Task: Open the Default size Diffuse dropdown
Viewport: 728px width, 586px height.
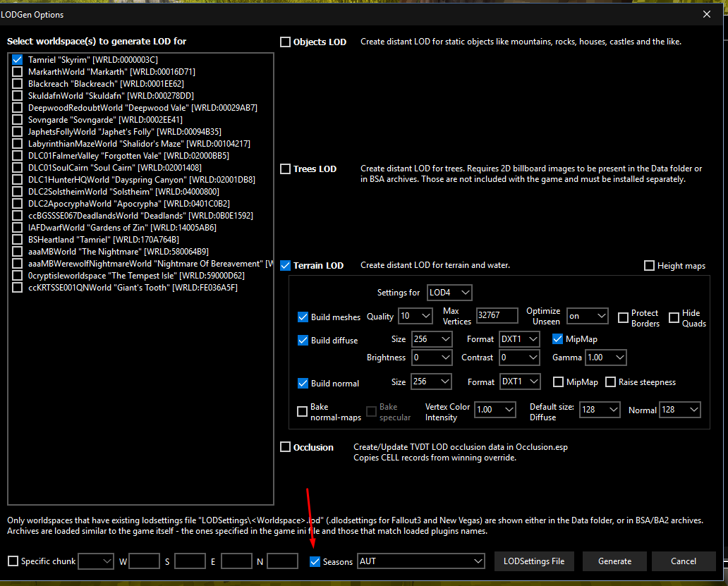Action: (x=600, y=410)
